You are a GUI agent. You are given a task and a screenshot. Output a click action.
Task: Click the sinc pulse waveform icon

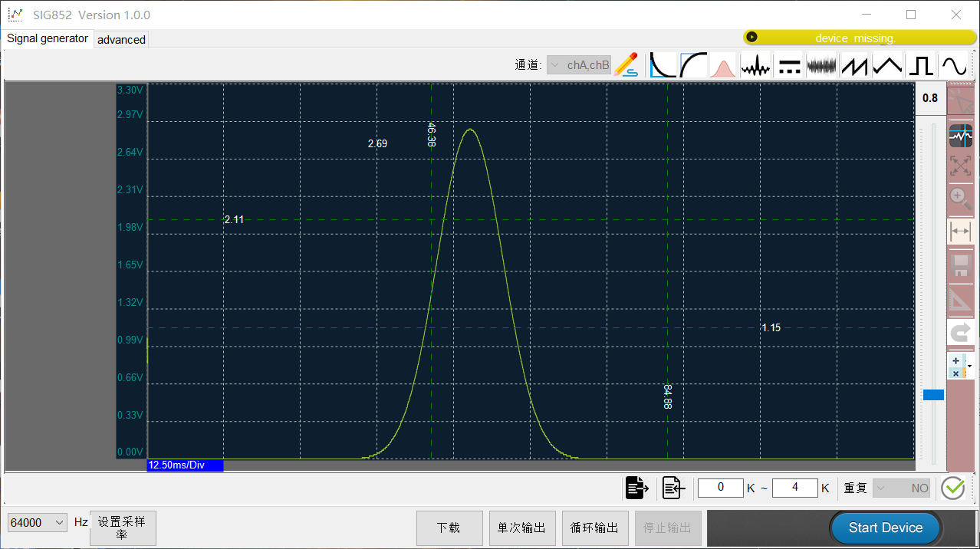755,65
